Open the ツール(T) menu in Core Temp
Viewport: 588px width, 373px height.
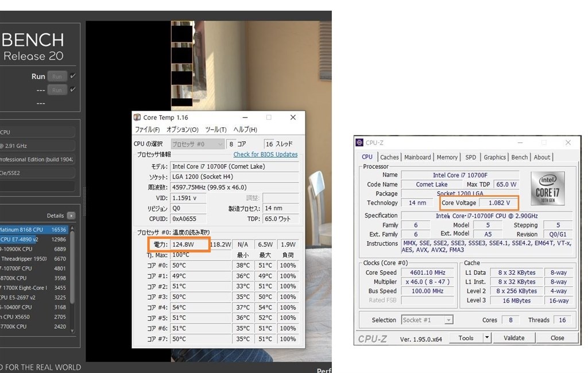[216, 129]
